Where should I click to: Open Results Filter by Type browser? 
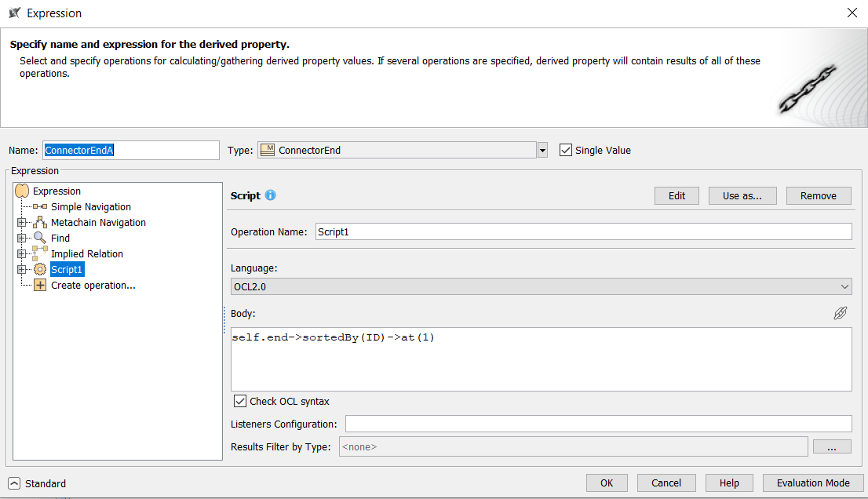[x=832, y=446]
